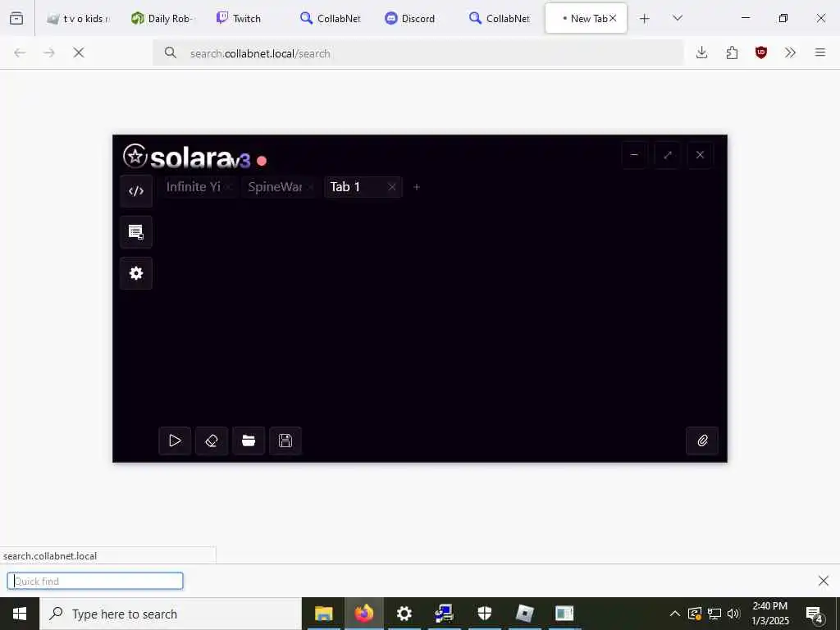
Task: Open the volume control in system tray
Action: click(733, 614)
